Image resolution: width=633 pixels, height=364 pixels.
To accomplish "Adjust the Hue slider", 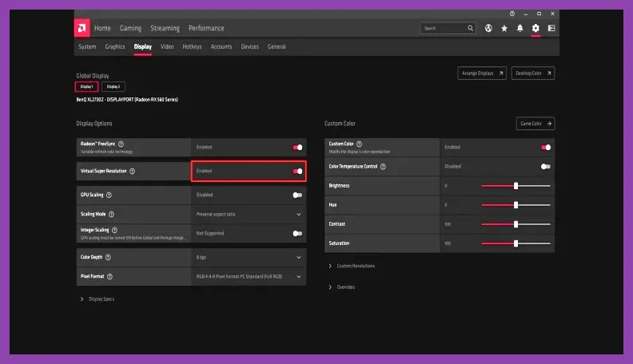I will [516, 205].
